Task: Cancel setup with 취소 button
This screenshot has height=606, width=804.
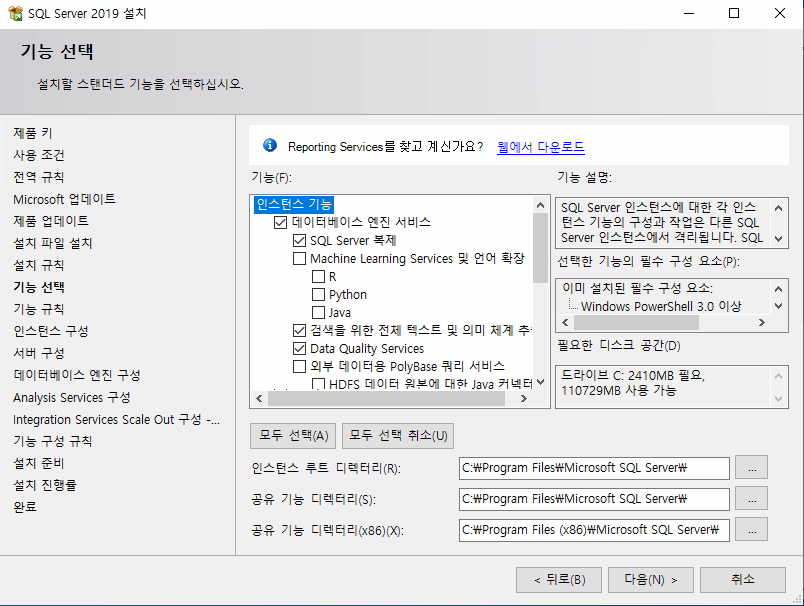Action: point(743,580)
